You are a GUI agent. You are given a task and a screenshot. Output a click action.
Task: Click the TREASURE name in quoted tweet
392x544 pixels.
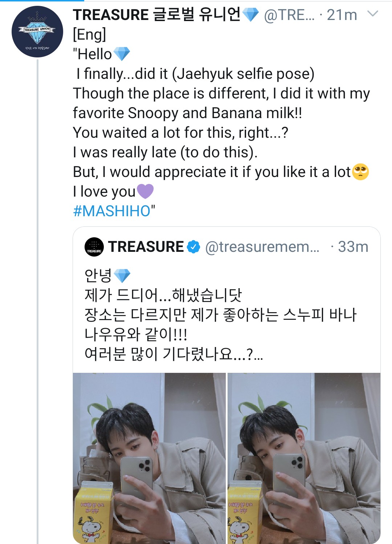point(146,247)
